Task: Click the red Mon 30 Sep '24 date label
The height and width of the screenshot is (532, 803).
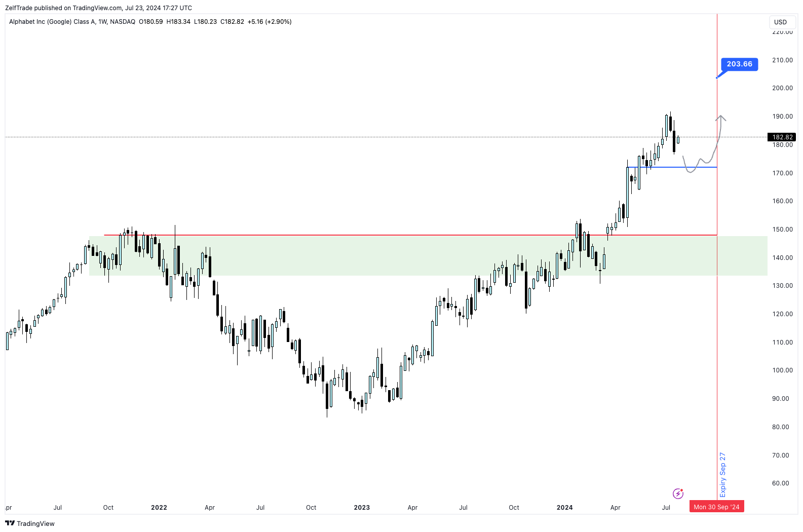Action: click(716, 507)
